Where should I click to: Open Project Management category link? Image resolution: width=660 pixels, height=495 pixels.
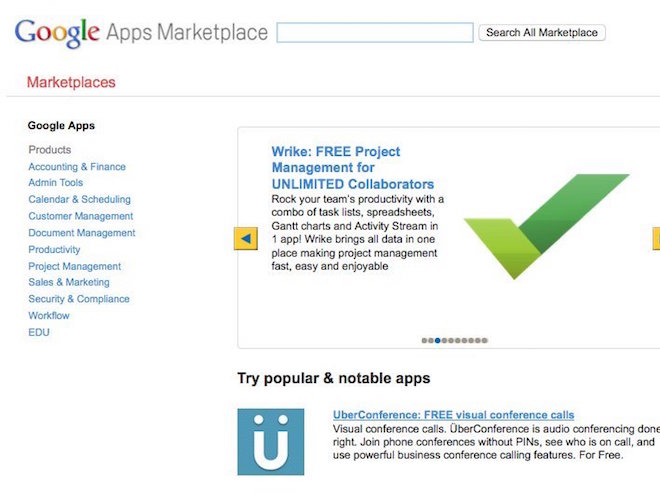coord(75,266)
